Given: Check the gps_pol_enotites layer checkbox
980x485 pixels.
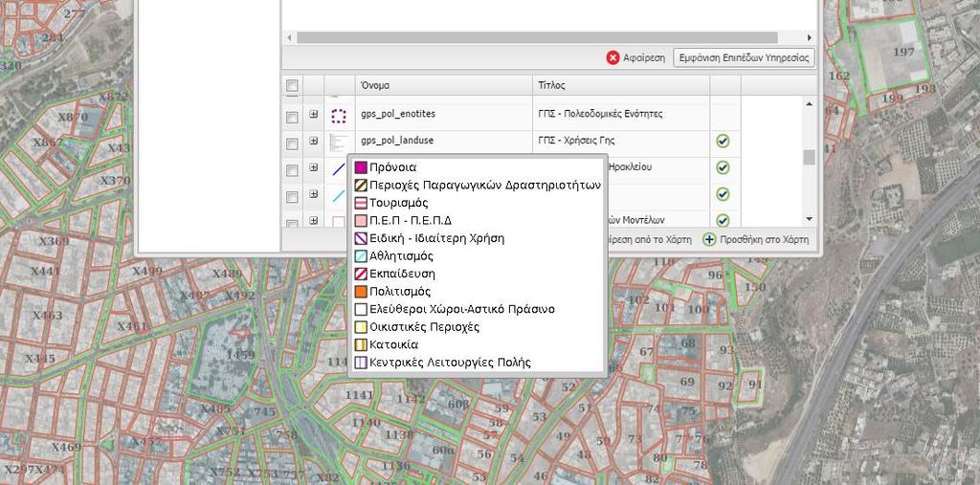Looking at the screenshot, I should (292, 117).
